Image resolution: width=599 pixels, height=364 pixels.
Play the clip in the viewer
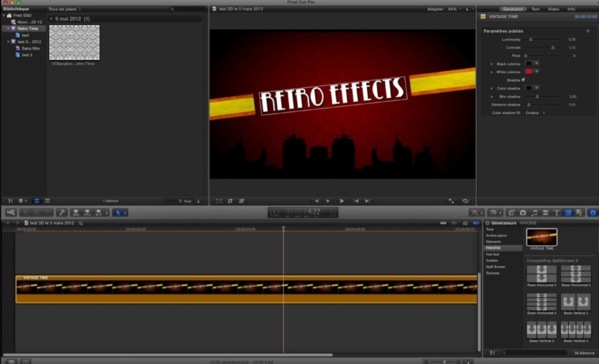pyautogui.click(x=342, y=201)
